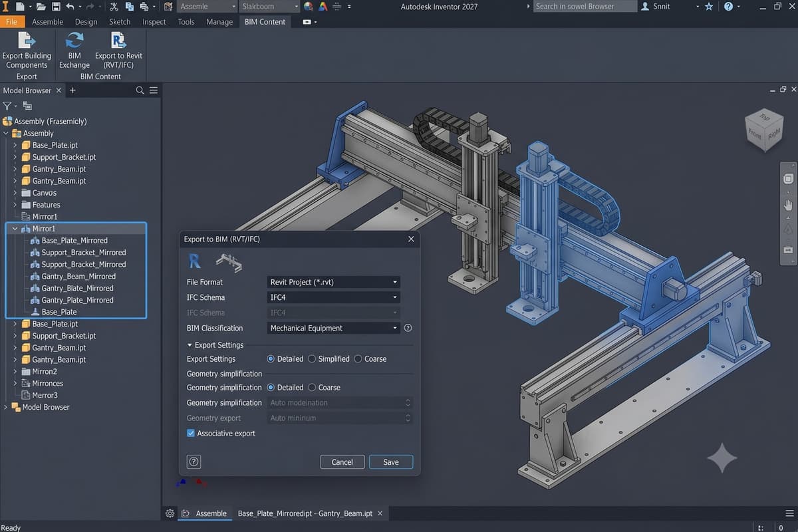Close the Base_Plate_Mirroredipt document tab
Viewport: 798px width, 532px height.
pyautogui.click(x=380, y=513)
